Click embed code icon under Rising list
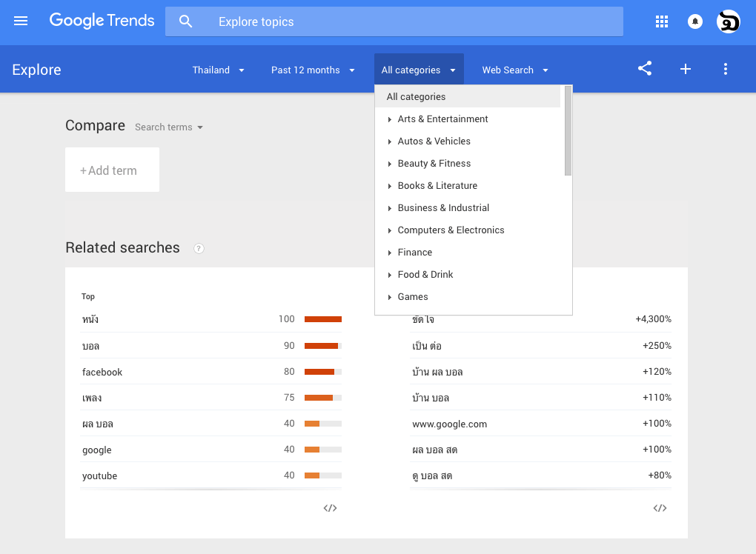This screenshot has width=756, height=554. click(x=660, y=508)
